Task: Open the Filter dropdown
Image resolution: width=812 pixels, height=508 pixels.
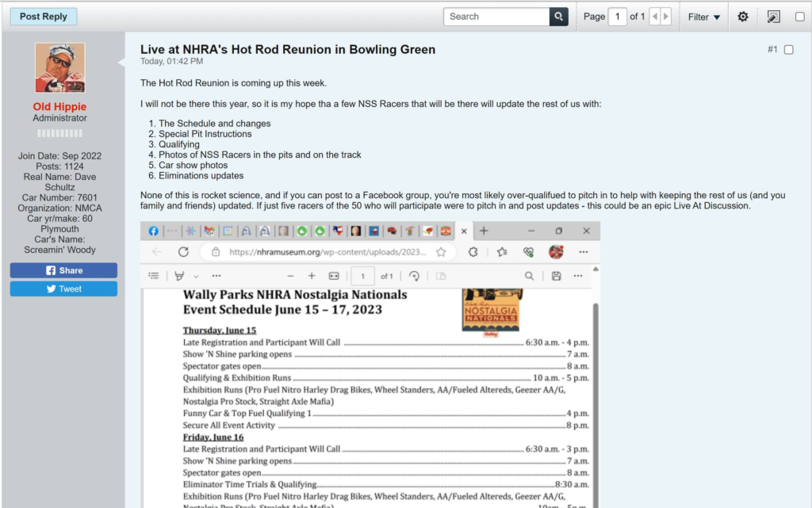Action: (704, 17)
